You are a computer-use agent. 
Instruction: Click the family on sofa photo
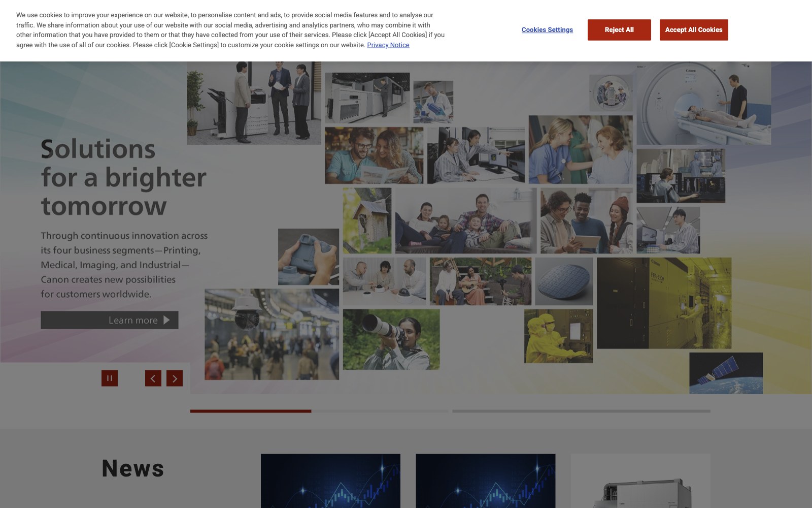466,220
